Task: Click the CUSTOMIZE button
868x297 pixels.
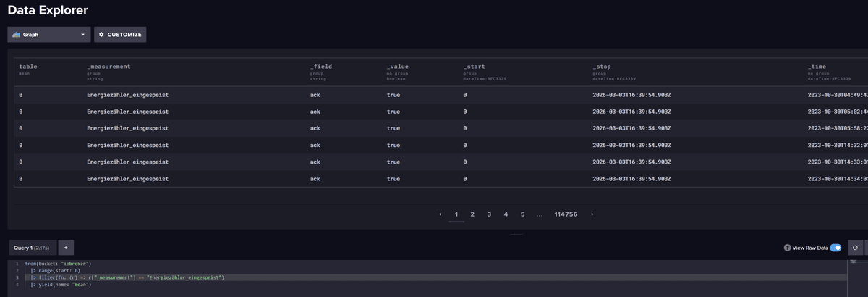Action: tap(120, 34)
